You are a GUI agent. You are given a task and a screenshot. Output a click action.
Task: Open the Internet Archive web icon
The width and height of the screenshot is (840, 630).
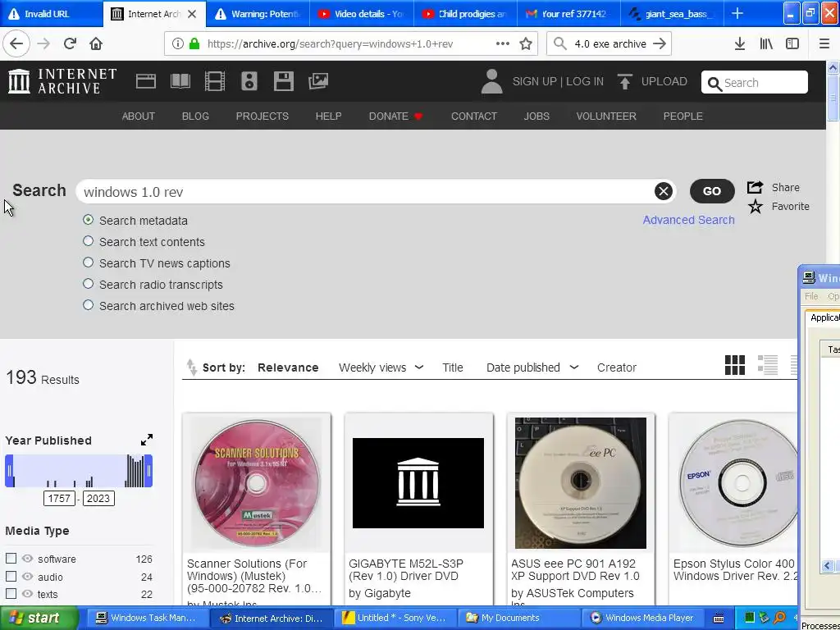(x=146, y=81)
